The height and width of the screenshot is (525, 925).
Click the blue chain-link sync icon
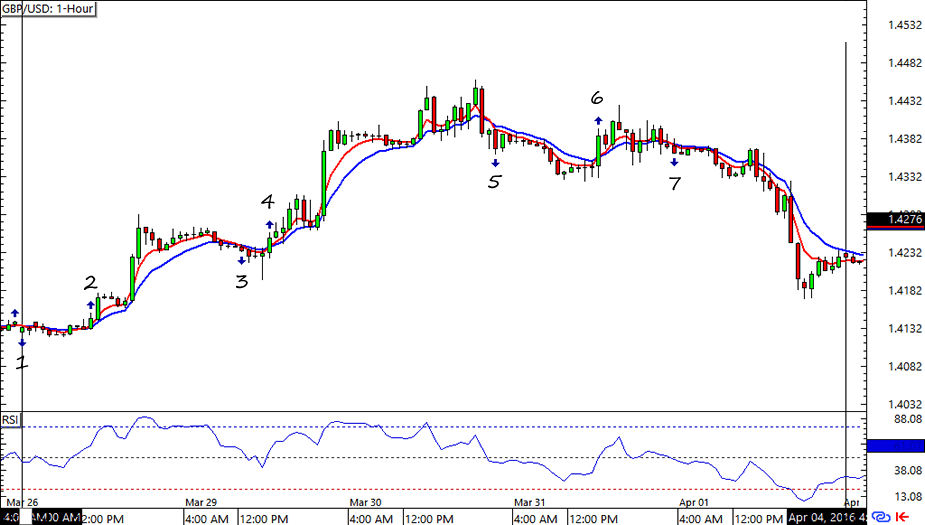pos(881,517)
